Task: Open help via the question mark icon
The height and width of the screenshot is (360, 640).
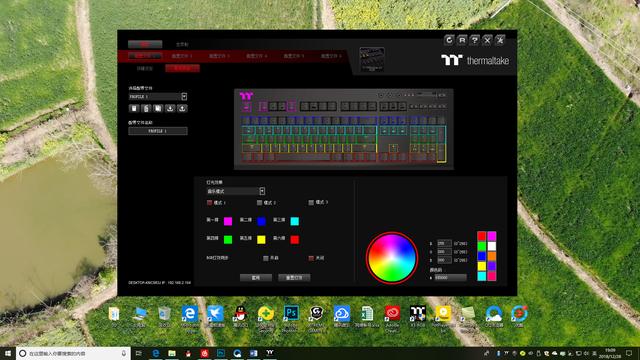Action: [474, 40]
